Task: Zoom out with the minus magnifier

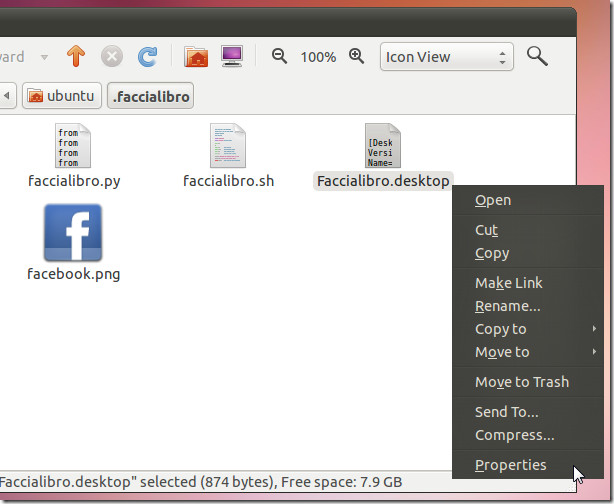Action: [x=279, y=56]
